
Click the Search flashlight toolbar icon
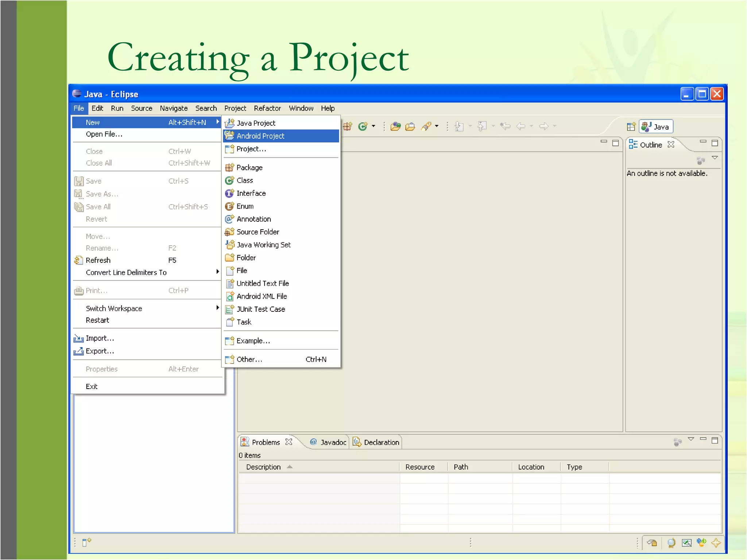pyautogui.click(x=426, y=127)
